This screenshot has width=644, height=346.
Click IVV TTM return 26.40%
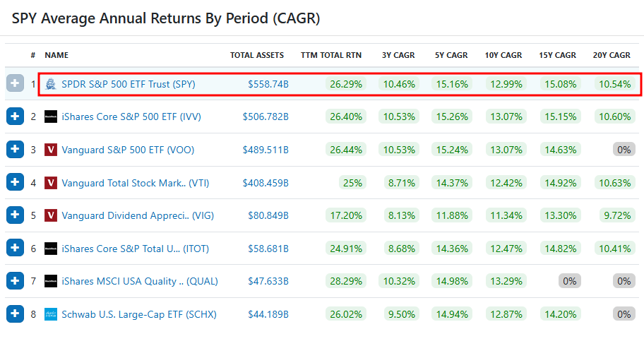point(346,117)
